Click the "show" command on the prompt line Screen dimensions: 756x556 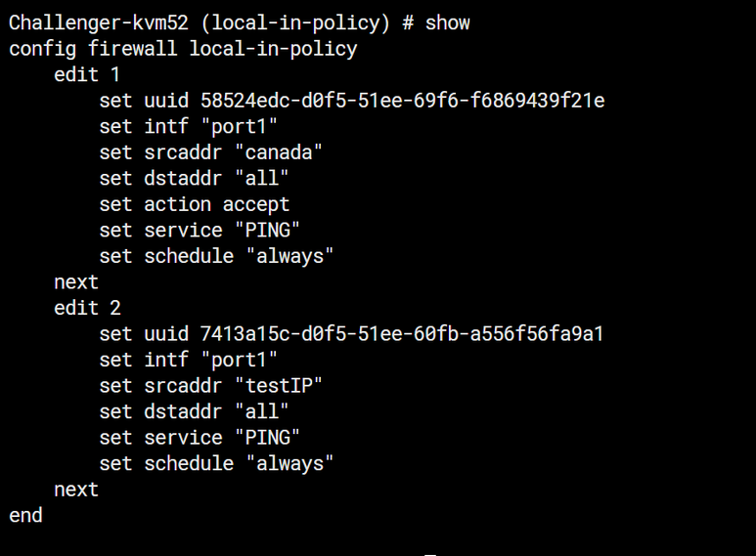point(447,22)
